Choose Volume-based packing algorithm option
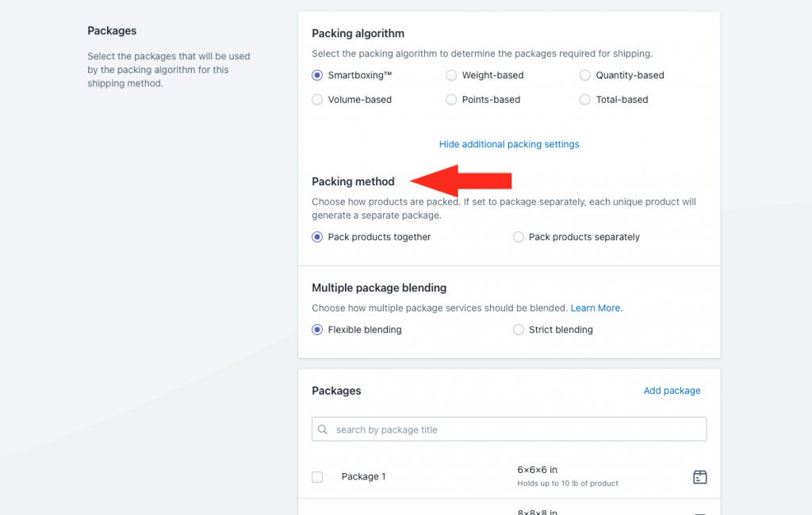 tap(317, 99)
